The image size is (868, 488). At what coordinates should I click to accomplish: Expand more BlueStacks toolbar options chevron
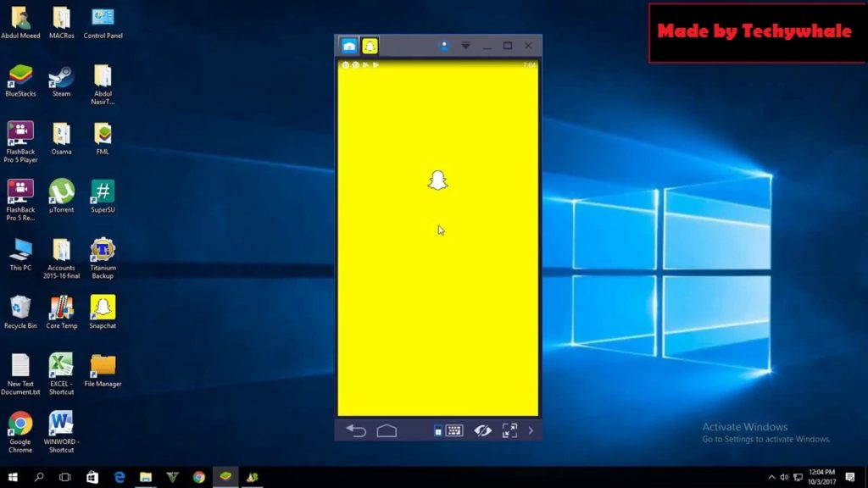coord(531,430)
